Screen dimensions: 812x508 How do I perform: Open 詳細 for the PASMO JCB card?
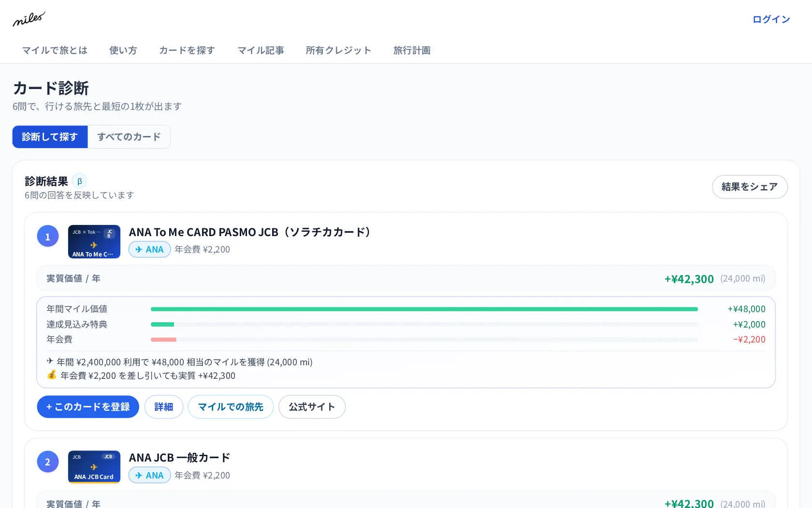pos(164,407)
